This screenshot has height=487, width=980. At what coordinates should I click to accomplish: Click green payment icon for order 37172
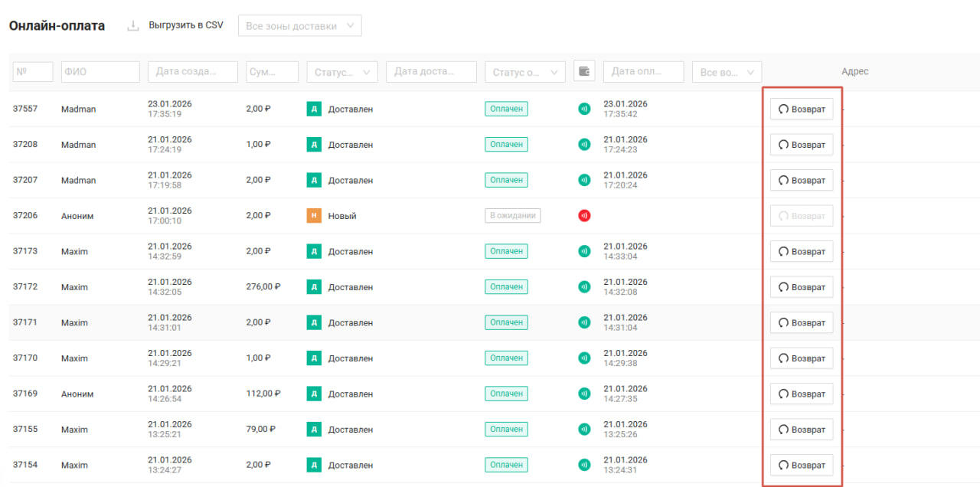point(584,287)
